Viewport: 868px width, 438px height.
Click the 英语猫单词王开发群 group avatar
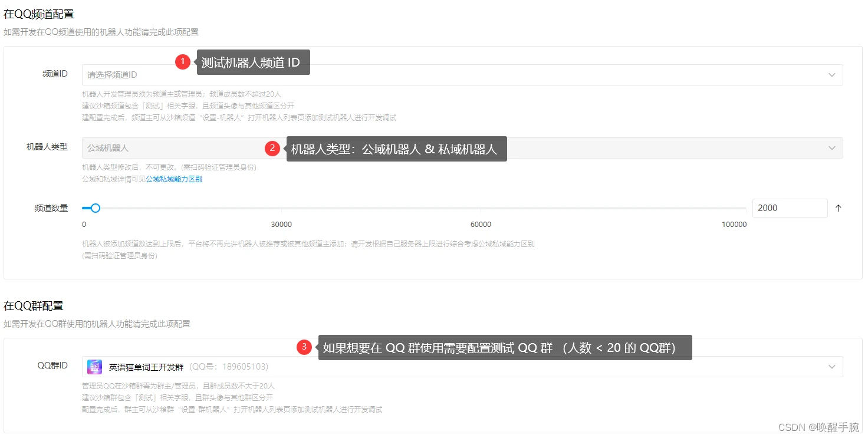pos(94,367)
